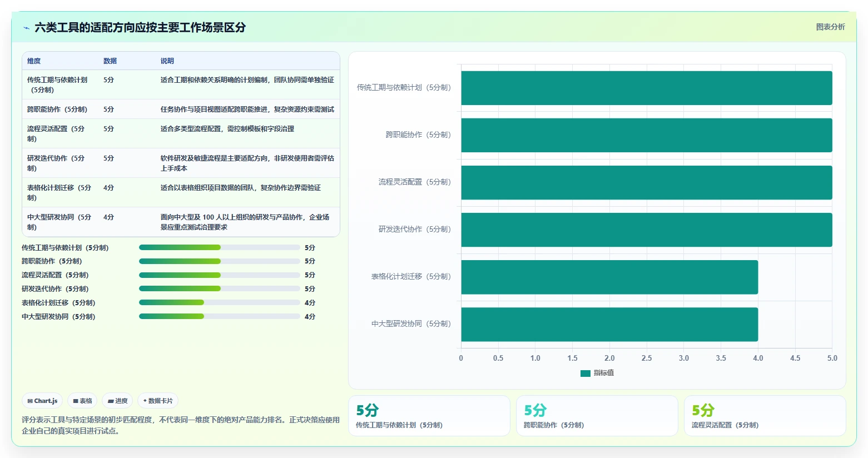Image resolution: width=868 pixels, height=458 pixels.
Task: Click progress bar for 中大型研发协同
Action: tap(219, 317)
